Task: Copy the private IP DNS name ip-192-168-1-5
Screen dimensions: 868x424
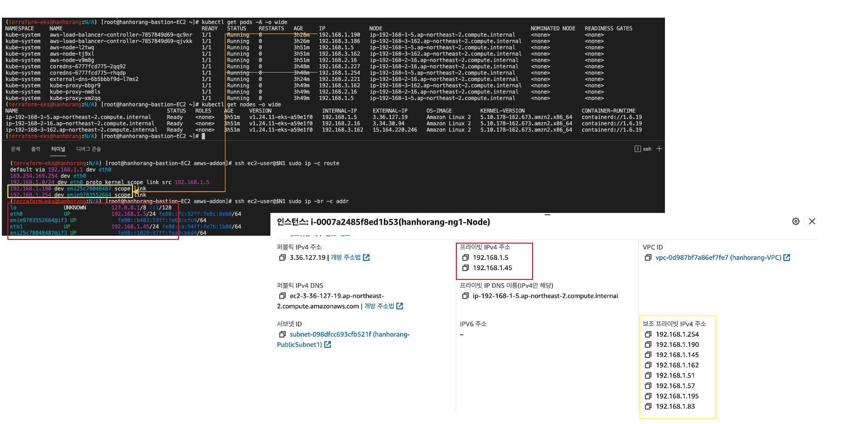Action: pyautogui.click(x=466, y=296)
